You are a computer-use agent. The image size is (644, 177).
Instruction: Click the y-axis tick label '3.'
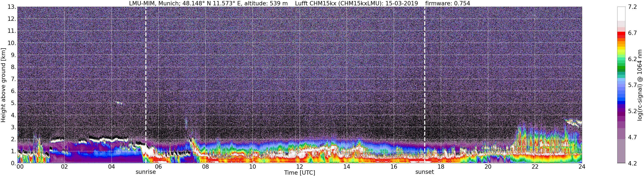pyautogui.click(x=13, y=127)
